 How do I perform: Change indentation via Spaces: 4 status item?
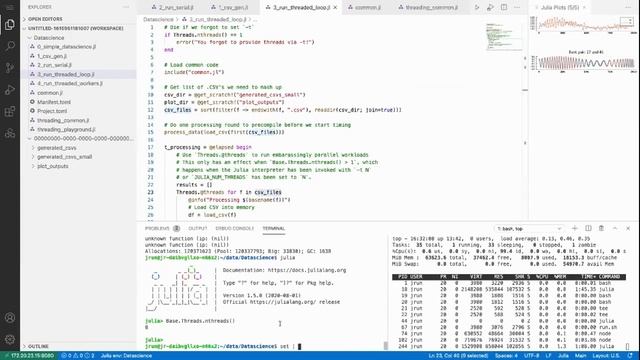(506, 356)
